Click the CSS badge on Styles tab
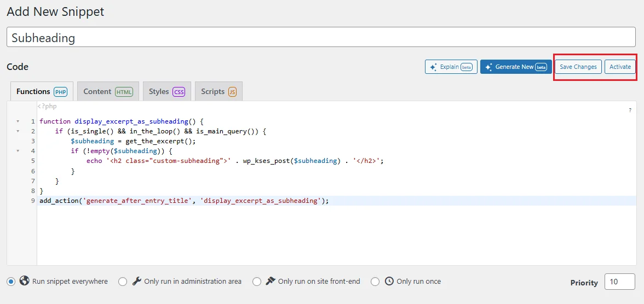 click(179, 92)
